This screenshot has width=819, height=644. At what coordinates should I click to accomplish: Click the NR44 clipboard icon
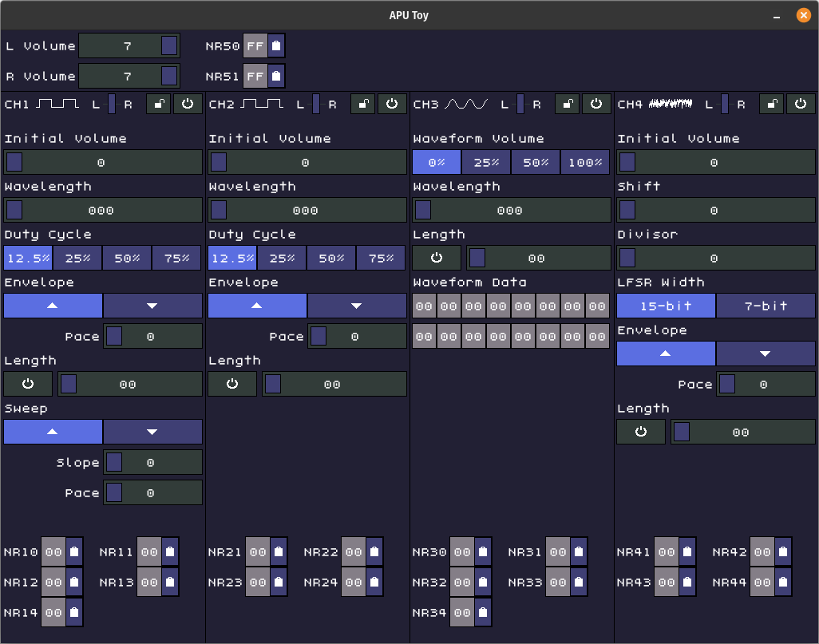[783, 582]
